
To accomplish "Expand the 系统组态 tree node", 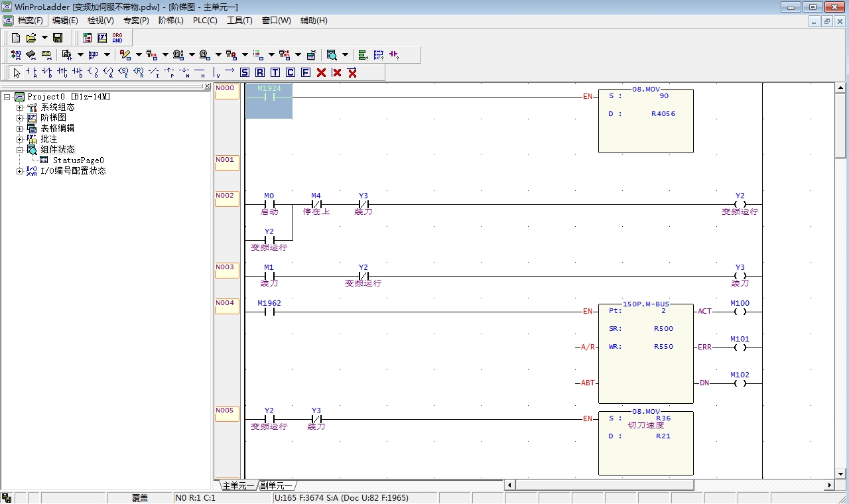I will click(20, 107).
